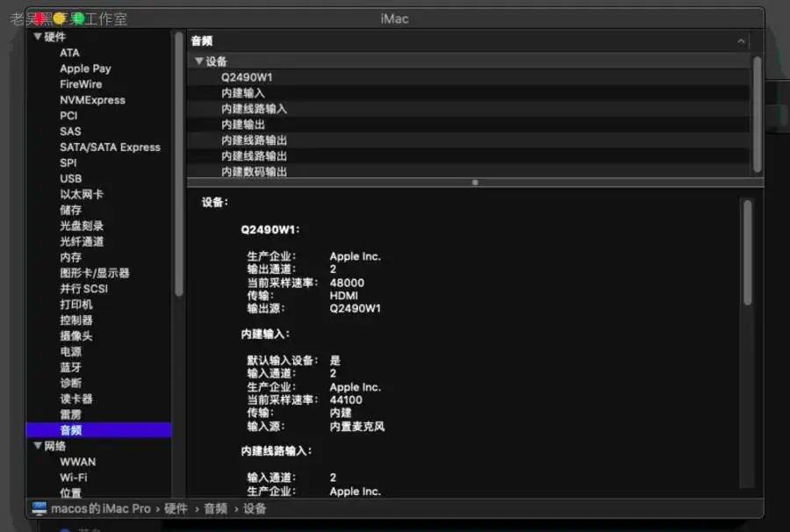This screenshot has height=532, width=790.
Task: Open NVMExpress hardware section
Action: [x=92, y=100]
